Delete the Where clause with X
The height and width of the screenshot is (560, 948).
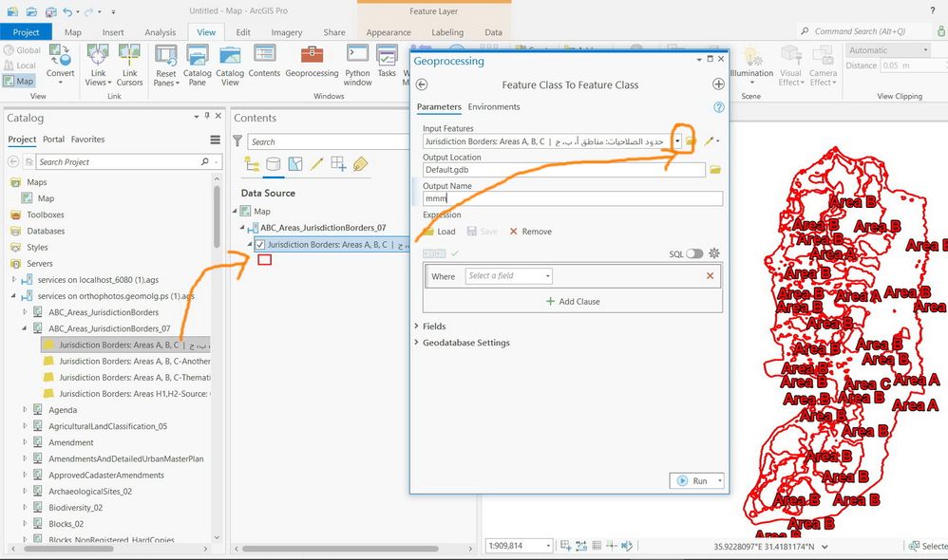click(x=710, y=276)
